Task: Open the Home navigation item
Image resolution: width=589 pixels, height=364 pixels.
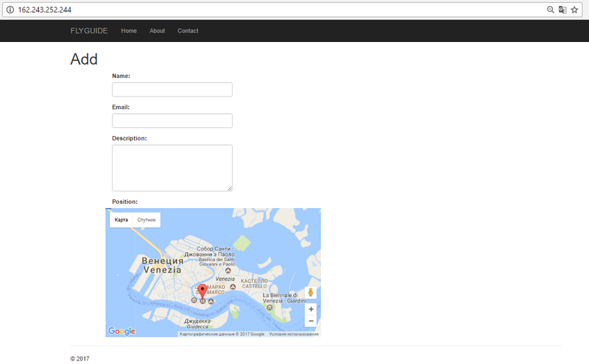Action: tap(129, 31)
